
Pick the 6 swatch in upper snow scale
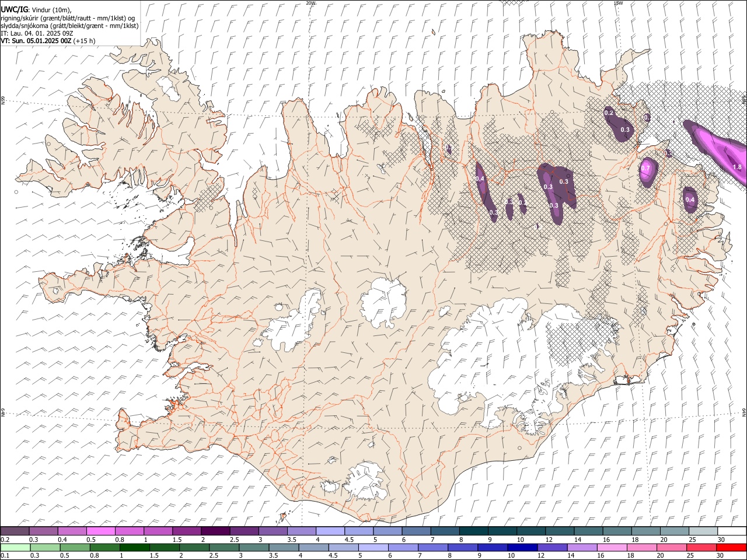tap(416, 531)
